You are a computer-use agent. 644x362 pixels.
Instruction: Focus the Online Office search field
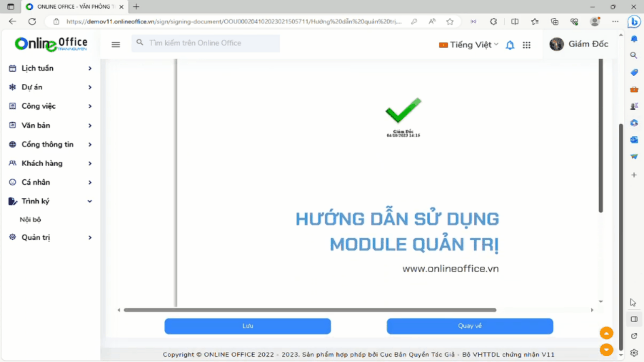(x=208, y=43)
